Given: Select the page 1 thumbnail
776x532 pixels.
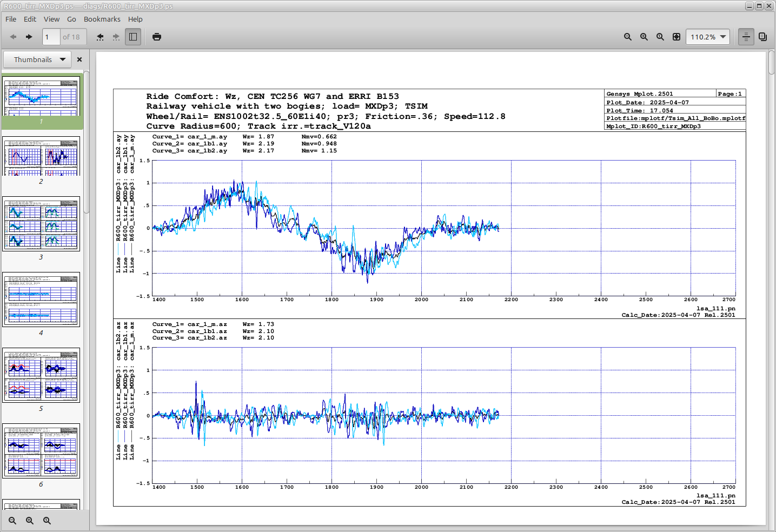Looking at the screenshot, I should click(41, 96).
